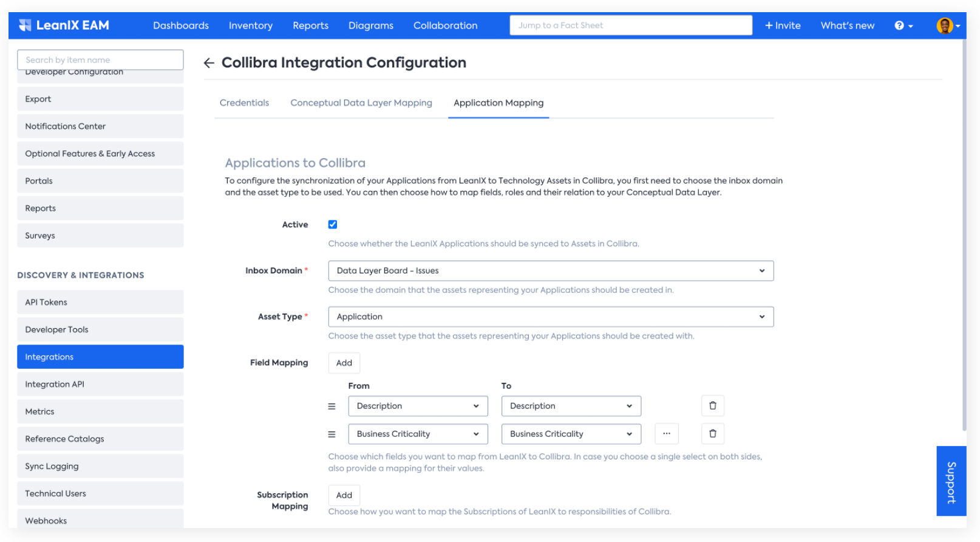
Task: Change the To field set to Business Criticality
Action: (x=571, y=434)
